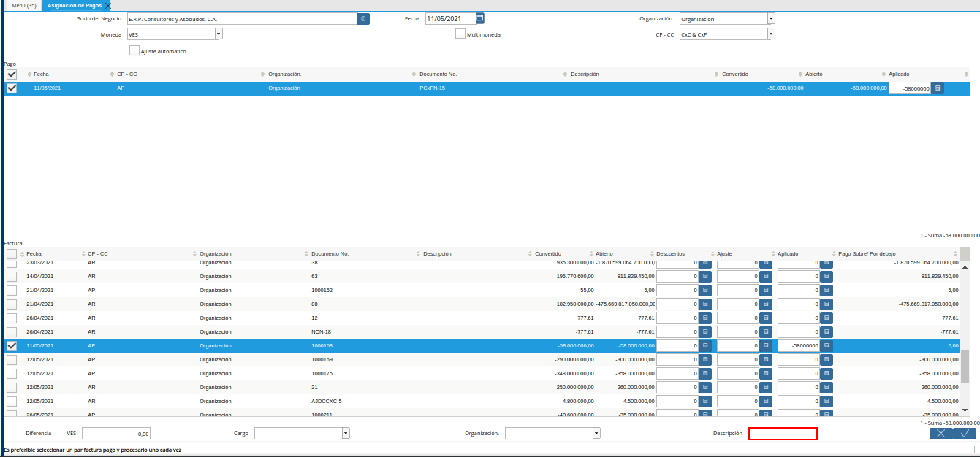Click the Descripción text field
This screenshot has height=457, width=980.
tap(783, 434)
